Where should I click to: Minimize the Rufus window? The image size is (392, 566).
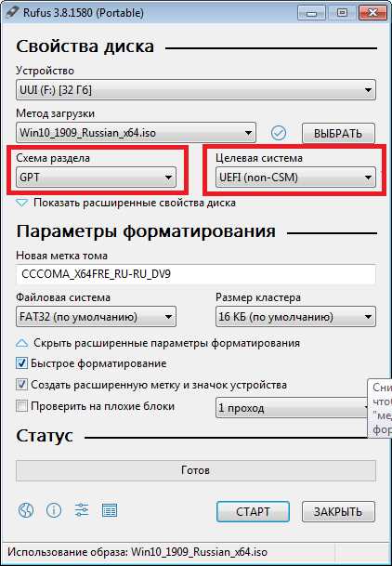(312, 13)
